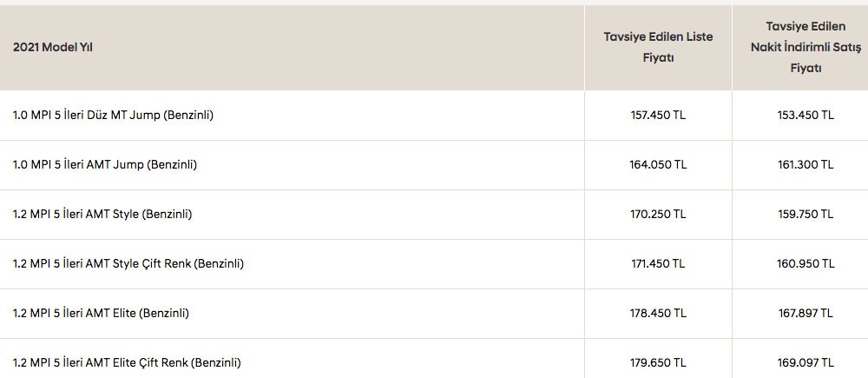This screenshot has width=868, height=378.
Task: Click the 1.0 MPI AMT Jump row label
Action: click(x=105, y=164)
